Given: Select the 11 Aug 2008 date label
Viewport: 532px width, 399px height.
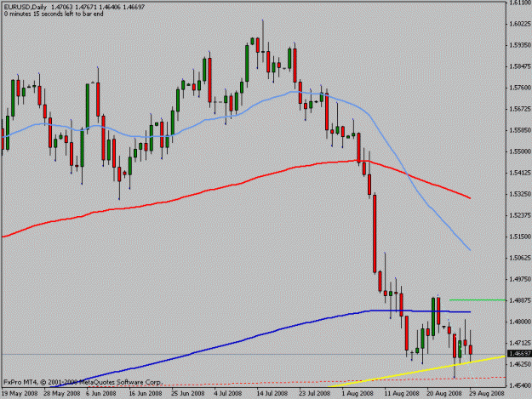Looking at the screenshot, I should pyautogui.click(x=402, y=393).
